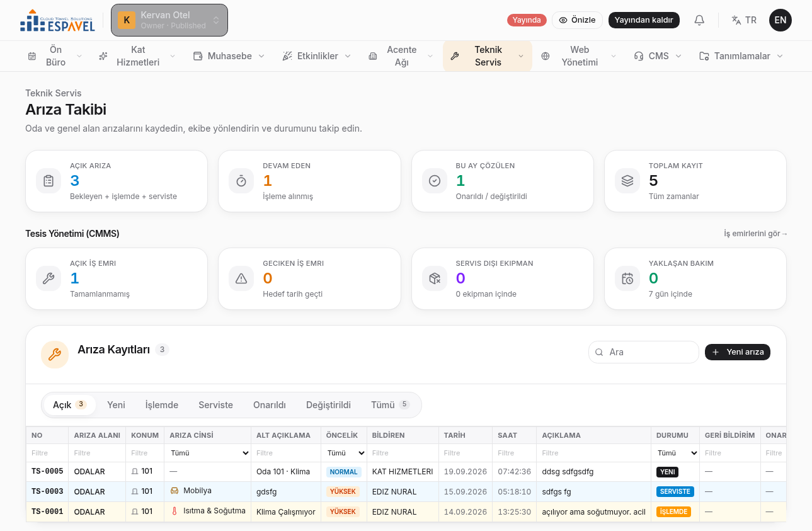The height and width of the screenshot is (531, 812).
Task: Switch to the Yeni tab
Action: [x=116, y=405]
